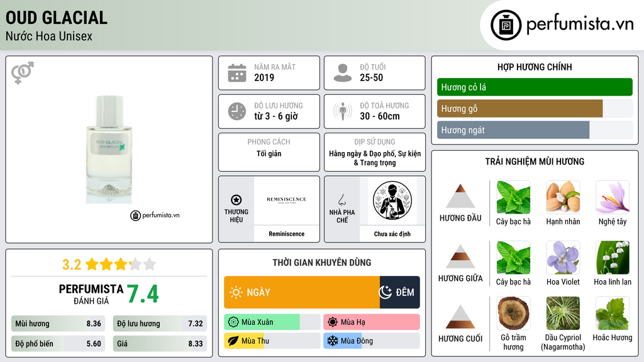
Task: Click the Oud Glacial bottle product image
Action: pos(109,149)
